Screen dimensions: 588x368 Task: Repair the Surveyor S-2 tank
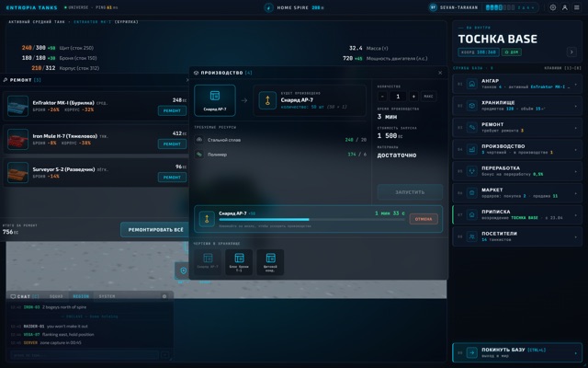tap(172, 177)
